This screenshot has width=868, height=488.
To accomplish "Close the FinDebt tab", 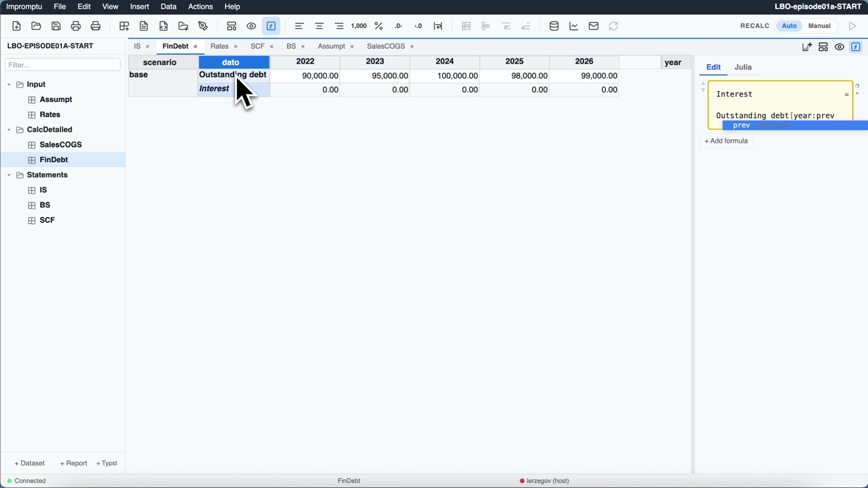I will tap(196, 47).
